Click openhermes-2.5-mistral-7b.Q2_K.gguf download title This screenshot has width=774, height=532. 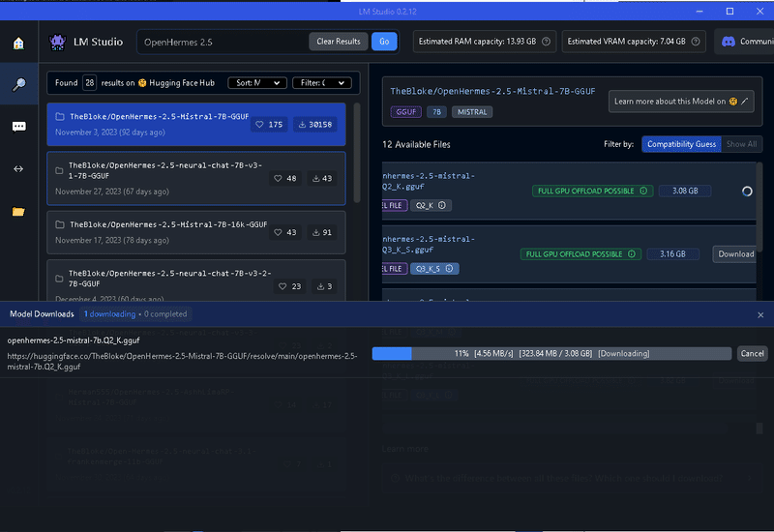click(74, 340)
